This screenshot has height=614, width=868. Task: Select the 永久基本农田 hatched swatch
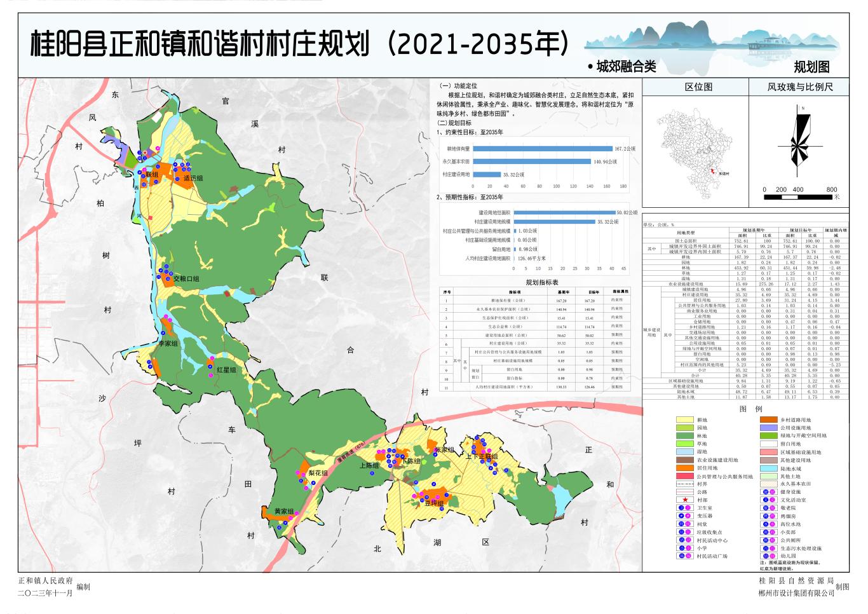(x=769, y=484)
